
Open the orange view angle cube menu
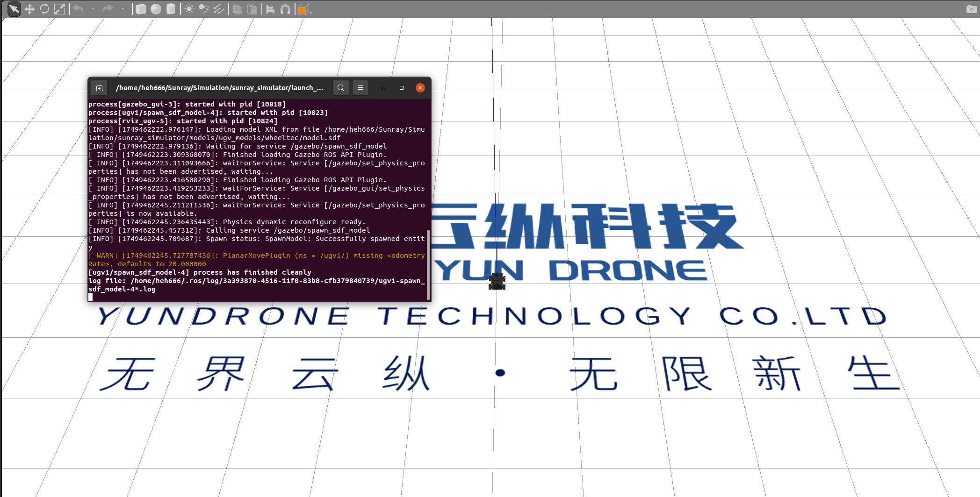304,9
